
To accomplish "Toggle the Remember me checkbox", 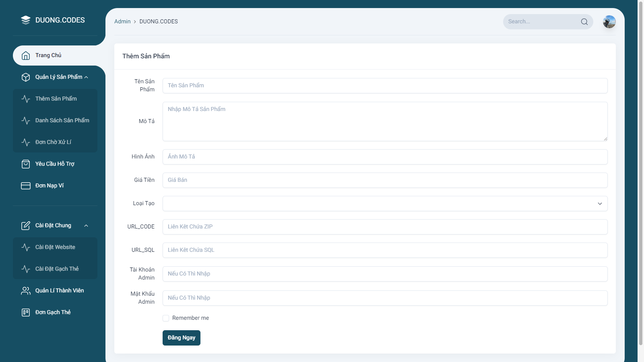I will [166, 318].
